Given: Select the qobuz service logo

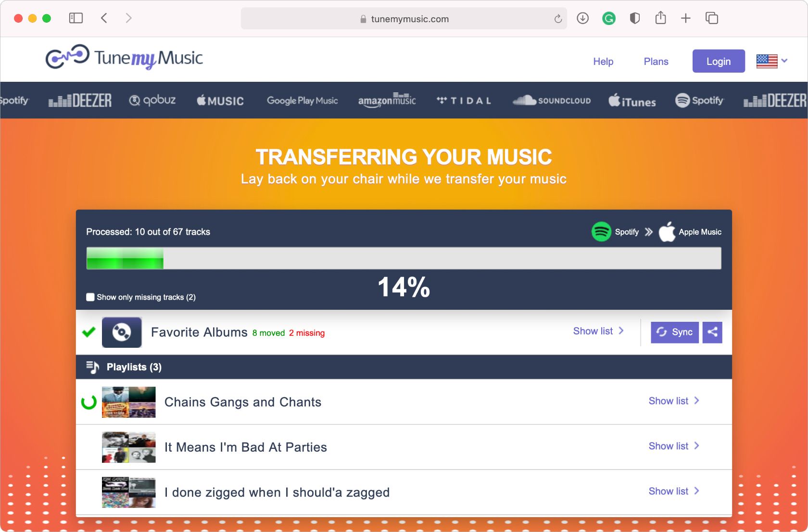Looking at the screenshot, I should [152, 100].
